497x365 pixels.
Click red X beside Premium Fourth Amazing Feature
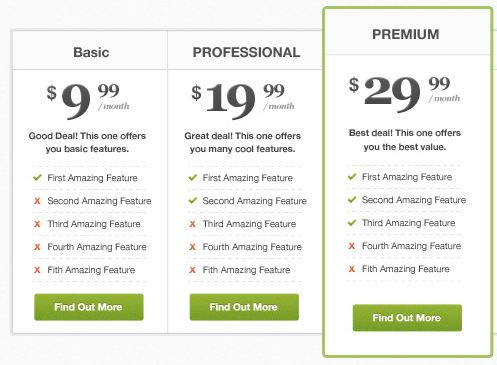pos(352,246)
